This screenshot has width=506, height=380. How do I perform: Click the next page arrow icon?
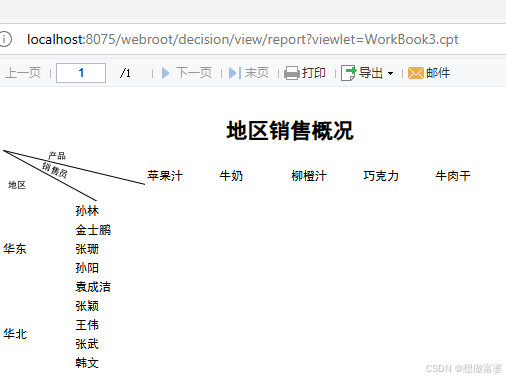165,73
